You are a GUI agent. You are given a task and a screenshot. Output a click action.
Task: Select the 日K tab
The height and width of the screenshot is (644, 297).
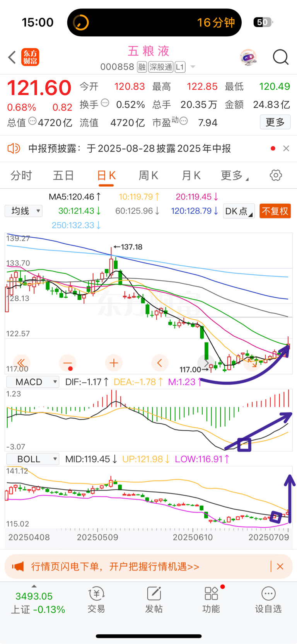(106, 175)
